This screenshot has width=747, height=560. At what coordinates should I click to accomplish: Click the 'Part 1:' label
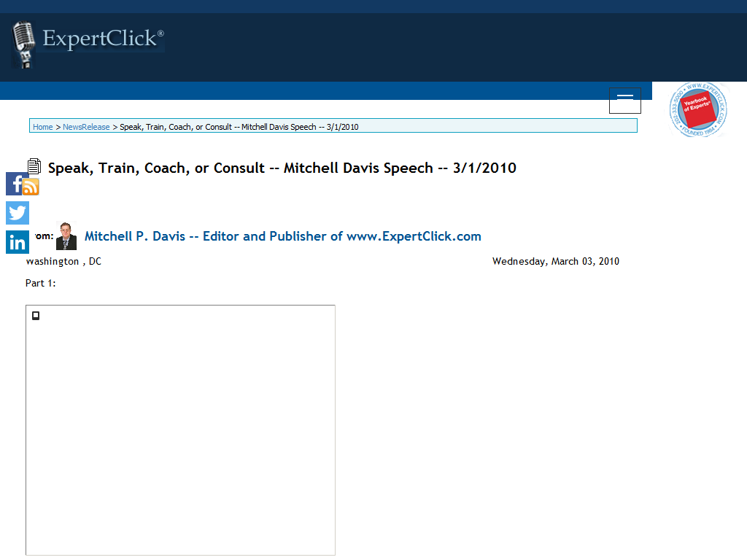pos(41,284)
